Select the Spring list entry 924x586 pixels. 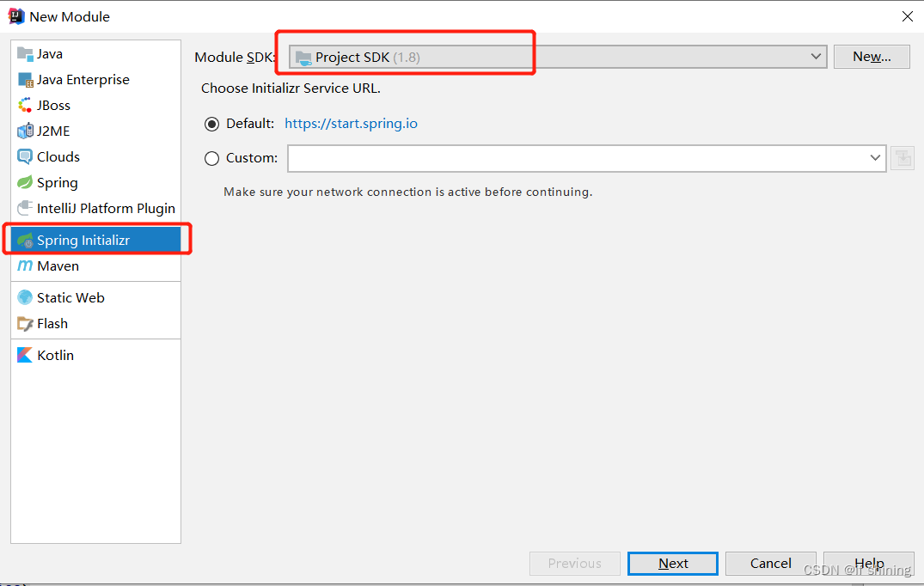95,182
